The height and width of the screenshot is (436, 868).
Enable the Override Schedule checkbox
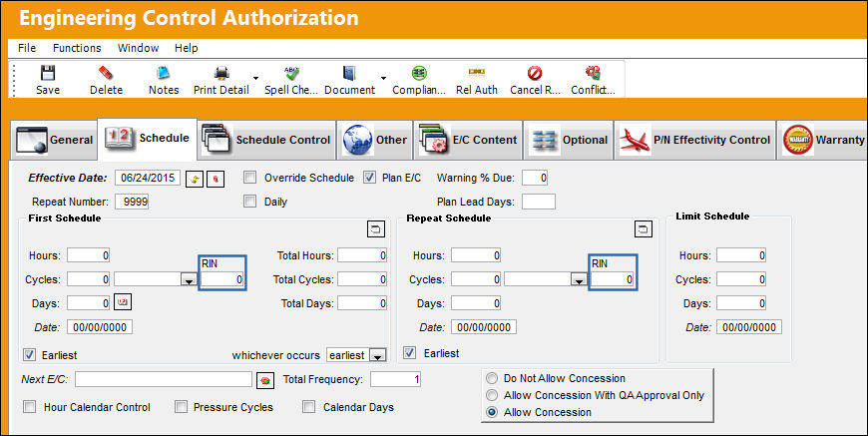[x=250, y=178]
